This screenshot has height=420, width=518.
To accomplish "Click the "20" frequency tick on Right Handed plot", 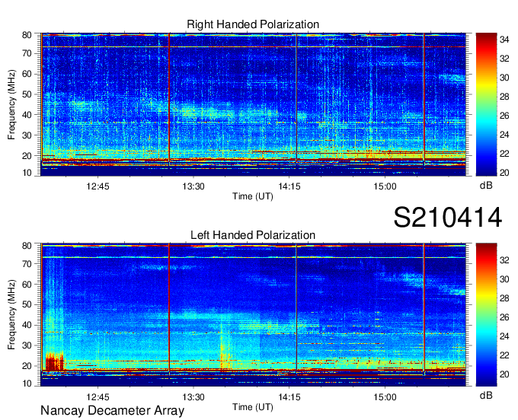I will (27, 156).
